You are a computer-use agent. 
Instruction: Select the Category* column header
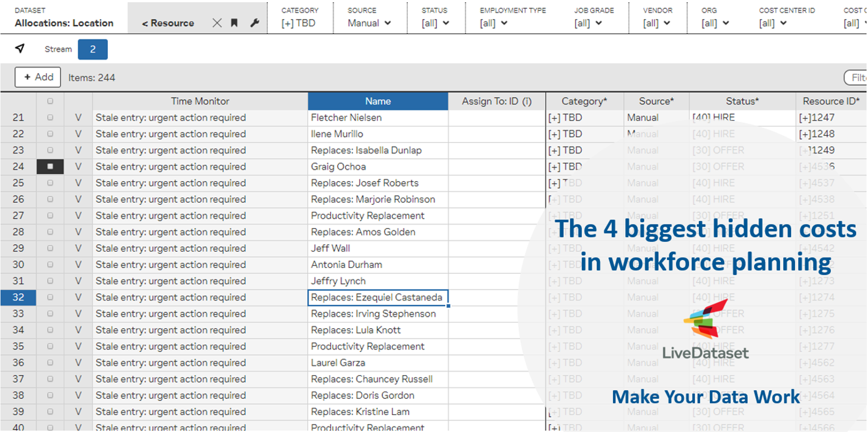click(x=584, y=101)
